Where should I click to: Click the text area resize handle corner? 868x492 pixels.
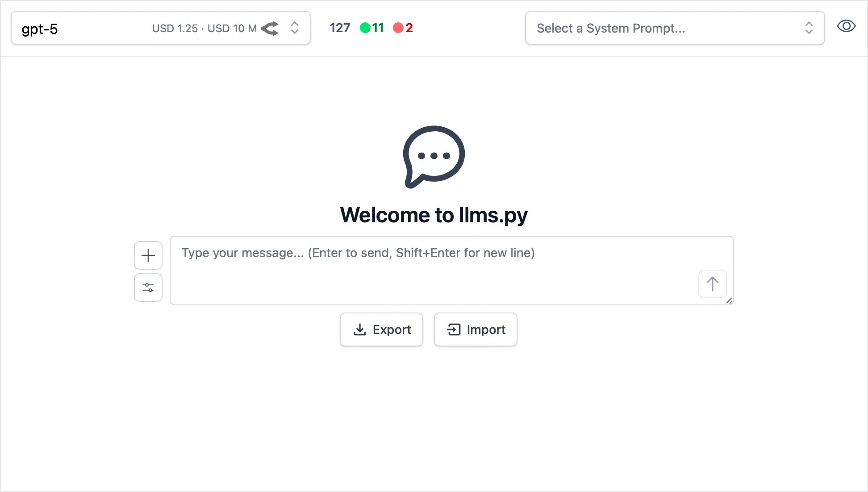click(729, 300)
